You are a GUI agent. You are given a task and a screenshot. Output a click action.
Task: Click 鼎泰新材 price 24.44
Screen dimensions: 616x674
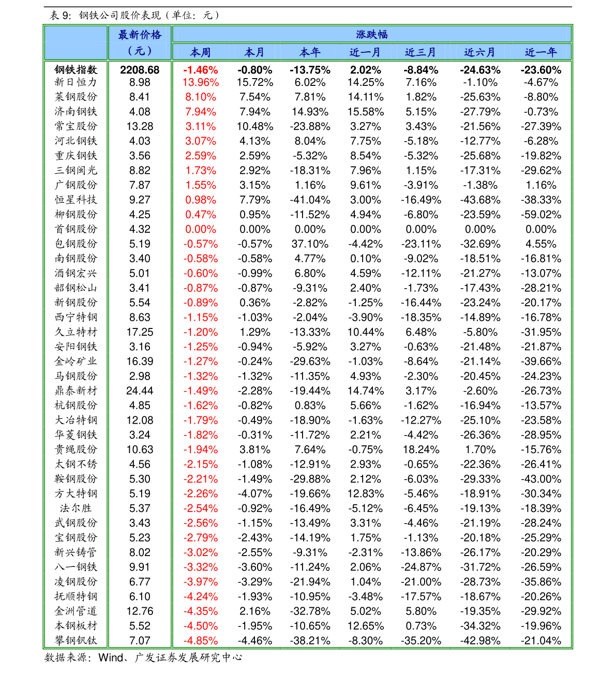(140, 391)
